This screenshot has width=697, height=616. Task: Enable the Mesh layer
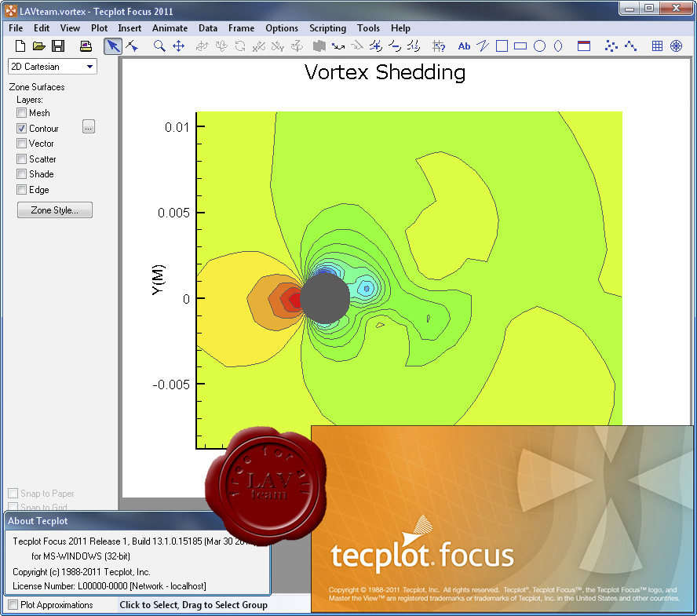21,113
